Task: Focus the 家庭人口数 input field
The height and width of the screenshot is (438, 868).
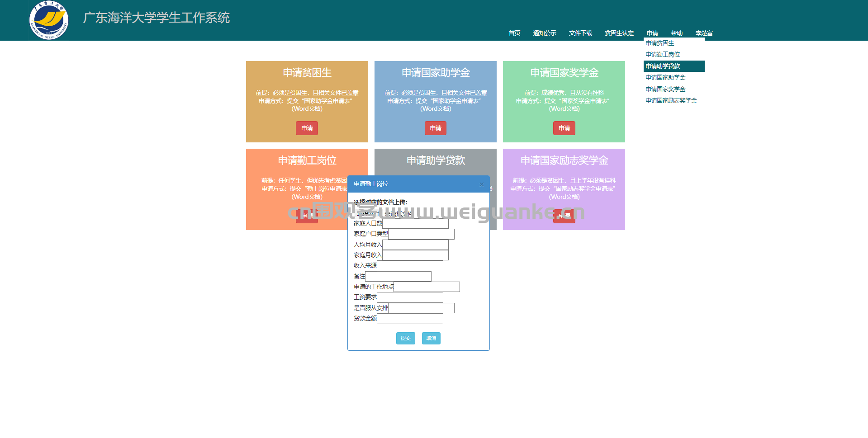Action: pos(415,223)
